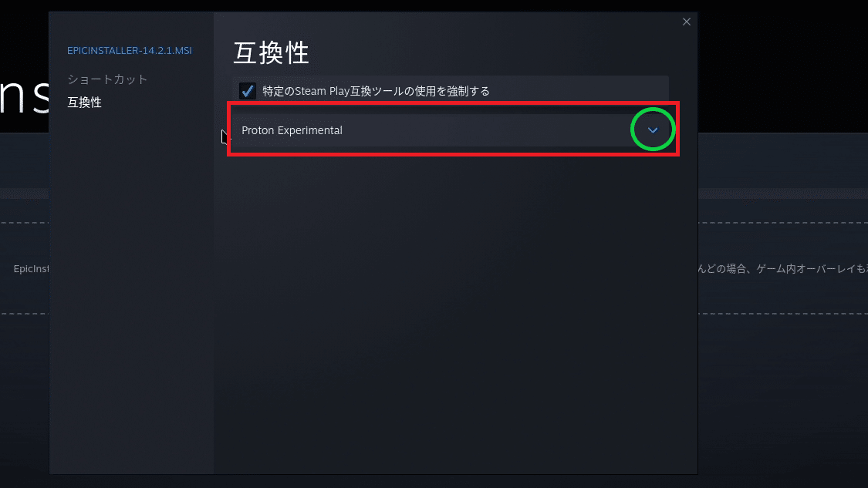Uncheck force specific Steam Play compatibility tool
Viewport: 868px width, 488px height.
(x=248, y=91)
